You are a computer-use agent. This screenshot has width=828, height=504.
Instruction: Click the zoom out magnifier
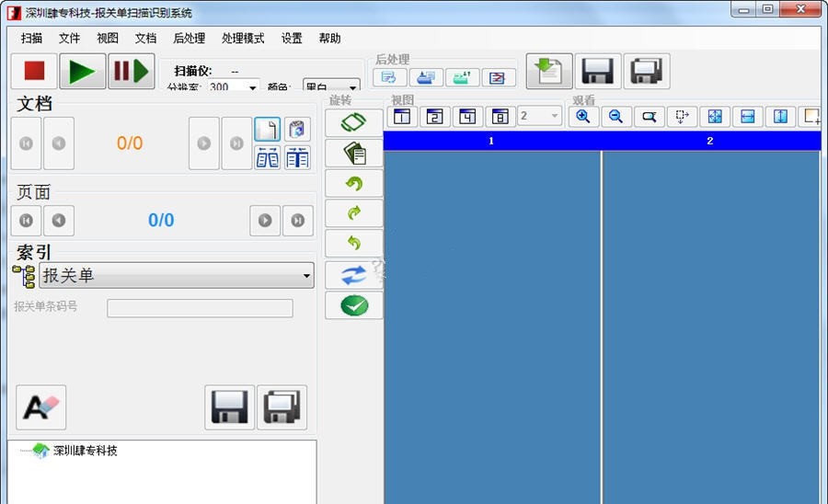tap(615, 116)
